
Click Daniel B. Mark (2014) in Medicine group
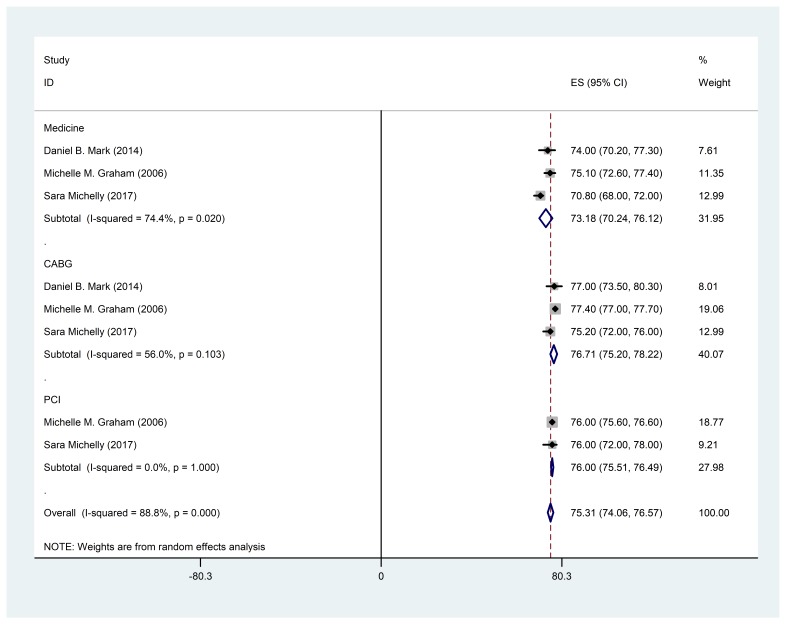click(x=93, y=151)
